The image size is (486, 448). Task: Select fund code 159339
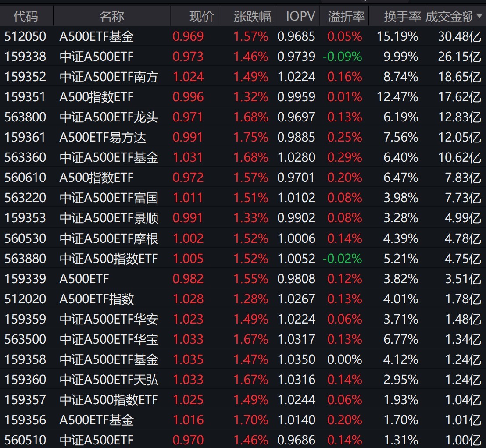(25, 279)
